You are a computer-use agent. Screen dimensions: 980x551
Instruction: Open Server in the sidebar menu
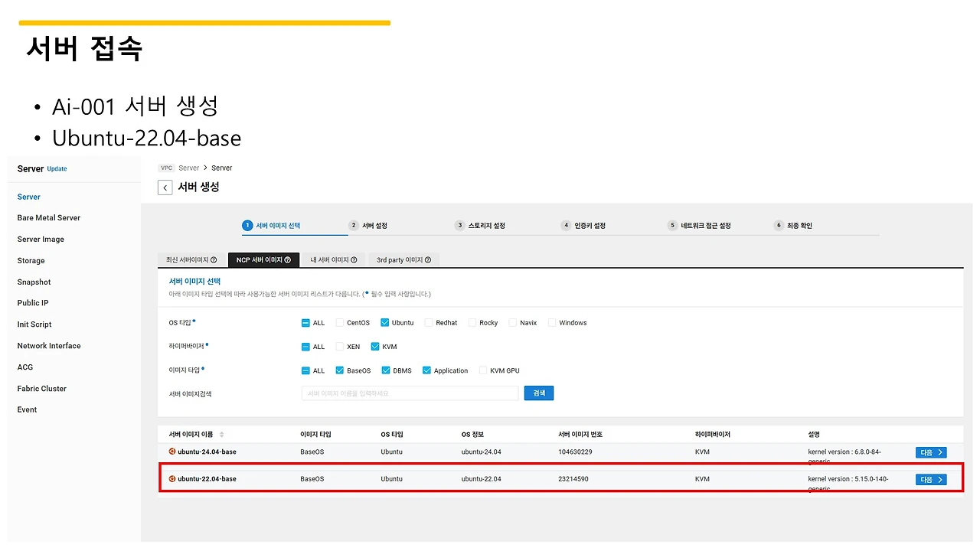pos(29,197)
